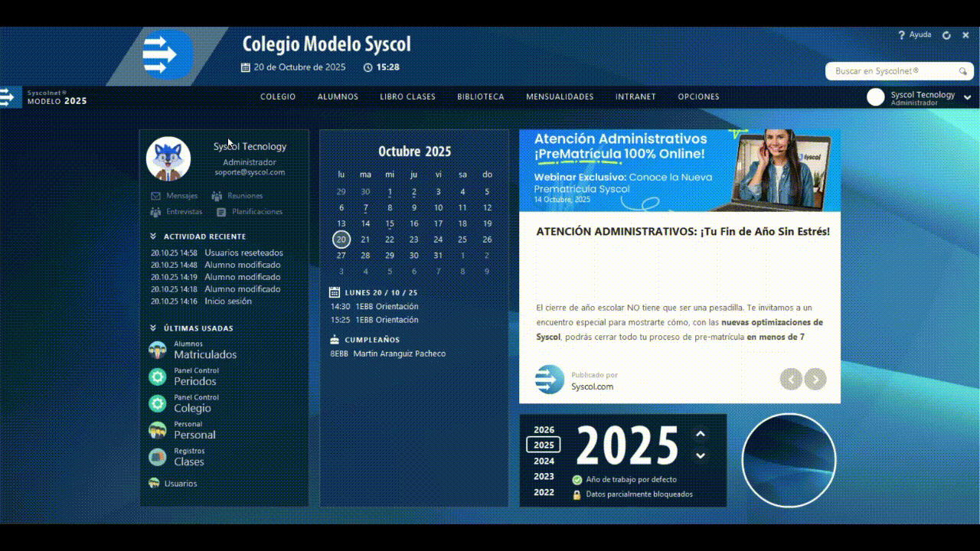Open the Entrevistas icon
Screen dimensions: 980x551
[155, 212]
